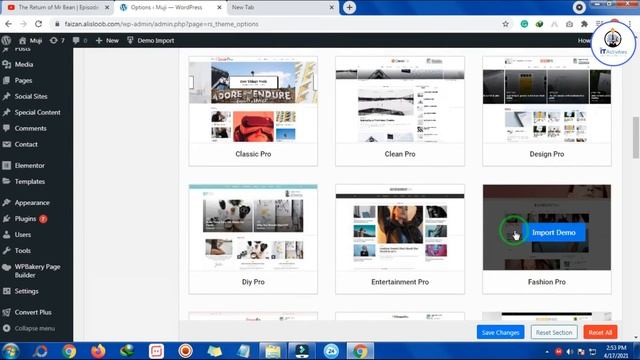Viewport: 640px width, 360px height.
Task: Select the Classic Pro demo thumbnail
Action: 253,100
